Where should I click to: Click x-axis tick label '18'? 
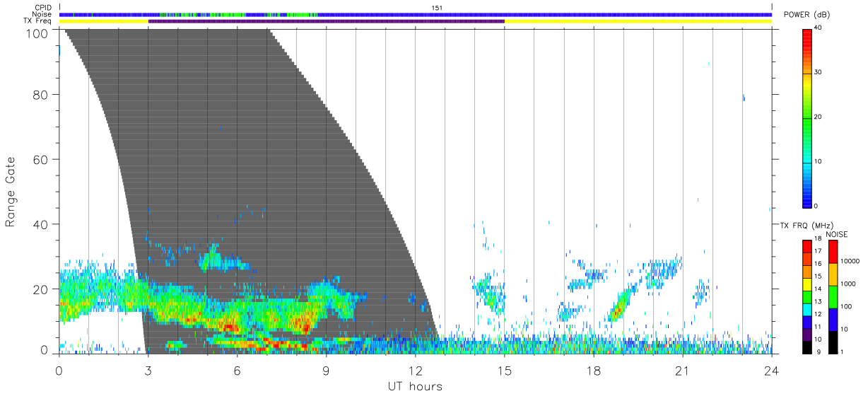click(x=593, y=371)
